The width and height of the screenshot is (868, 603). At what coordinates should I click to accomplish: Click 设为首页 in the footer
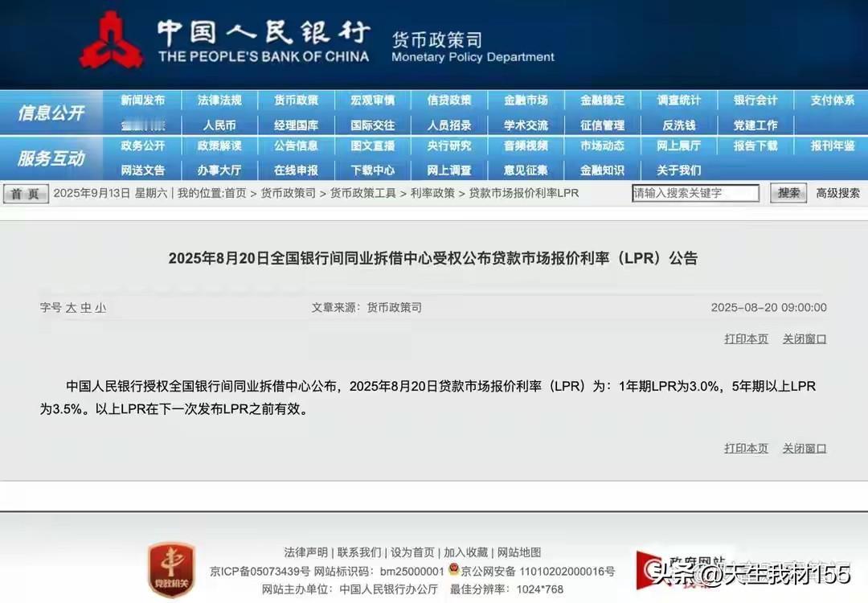tap(412, 552)
